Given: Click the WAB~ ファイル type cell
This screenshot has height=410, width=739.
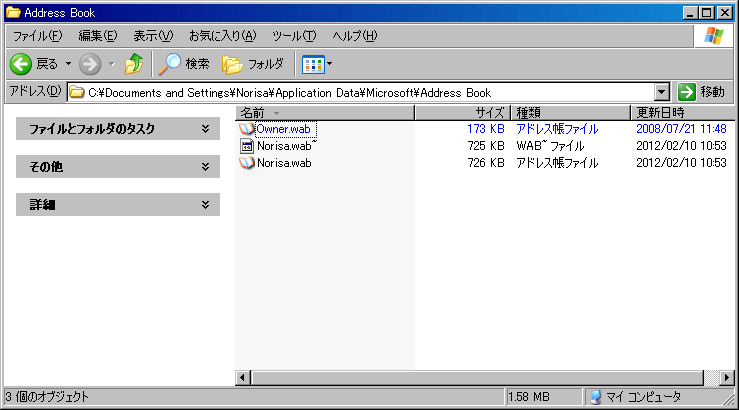Looking at the screenshot, I should coord(550,146).
